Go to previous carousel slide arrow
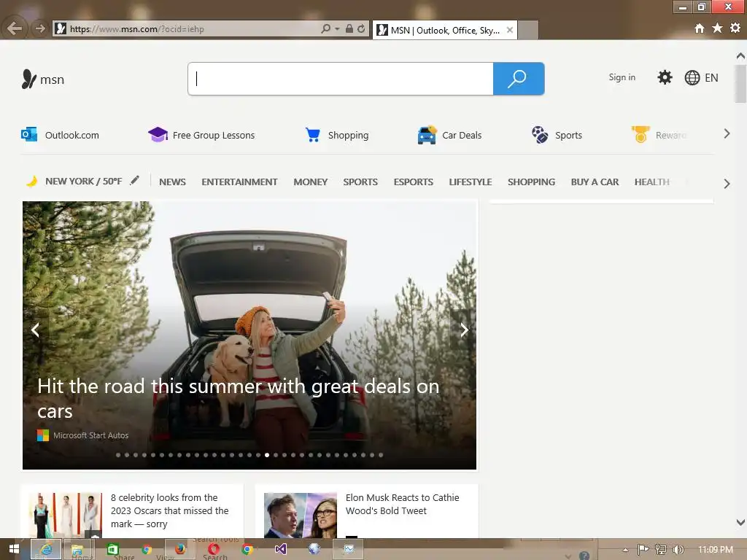747x560 pixels. 36,330
